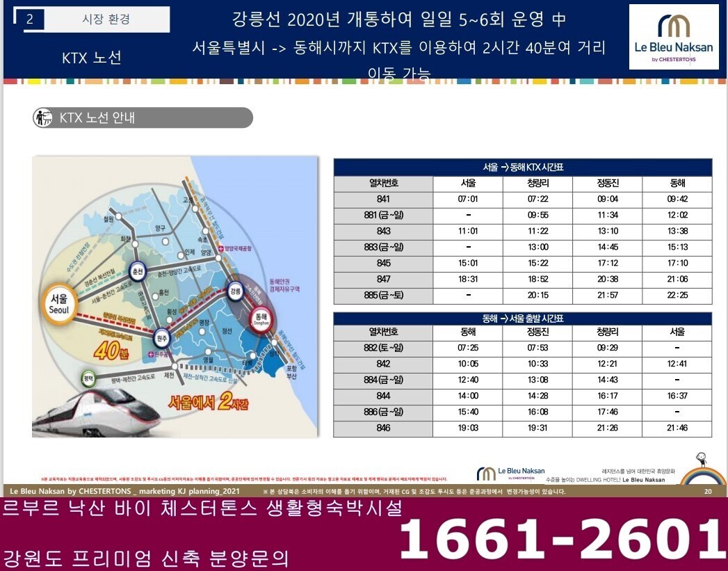Click the 07:01 Seoul departure cell
Image resolution: width=728 pixels, height=571 pixels.
click(468, 199)
